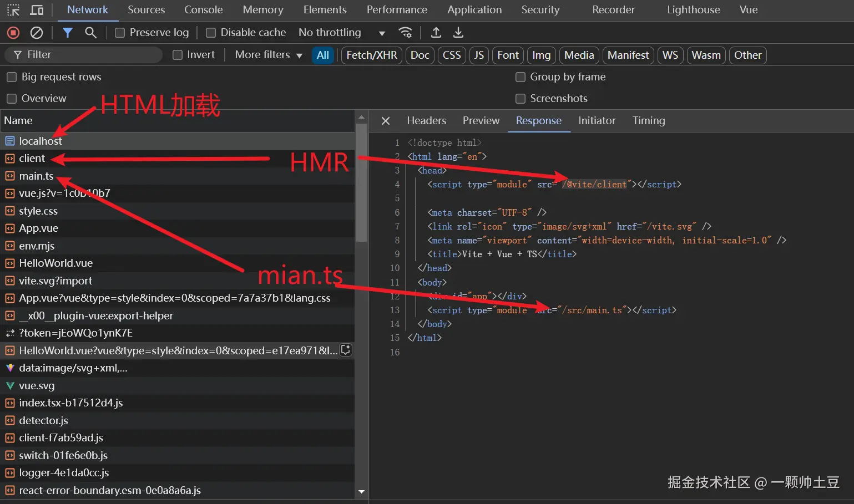Clear the network log
The height and width of the screenshot is (504, 854).
coord(37,33)
